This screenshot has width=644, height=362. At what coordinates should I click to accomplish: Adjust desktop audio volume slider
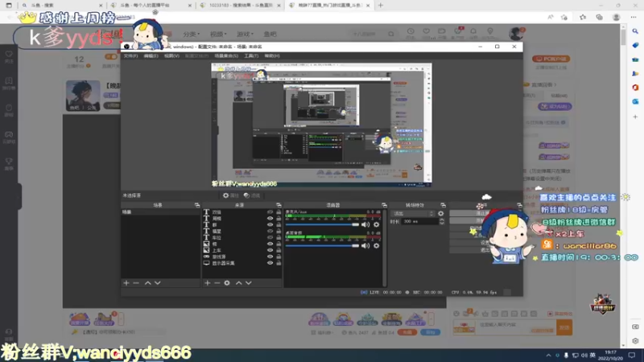point(322,245)
